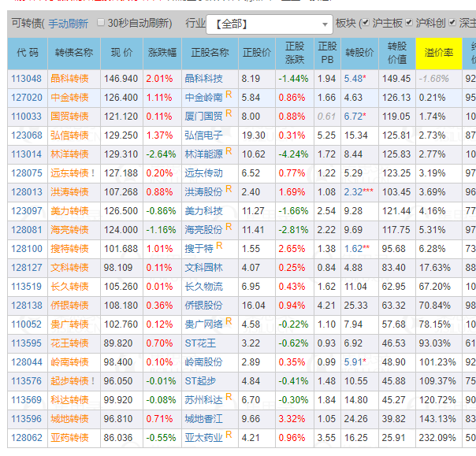Sort by the 转债名称 column header
The height and width of the screenshot is (456, 476).
point(74,53)
